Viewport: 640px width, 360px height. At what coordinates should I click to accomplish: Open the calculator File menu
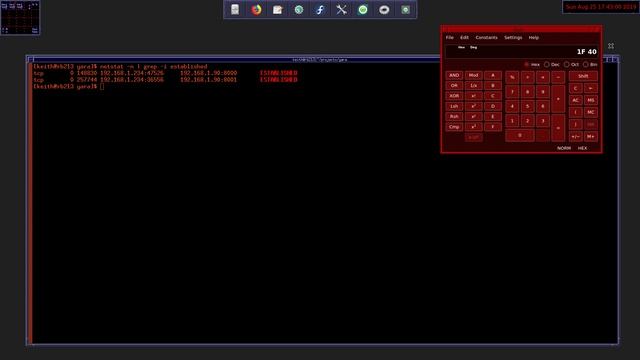coord(449,38)
